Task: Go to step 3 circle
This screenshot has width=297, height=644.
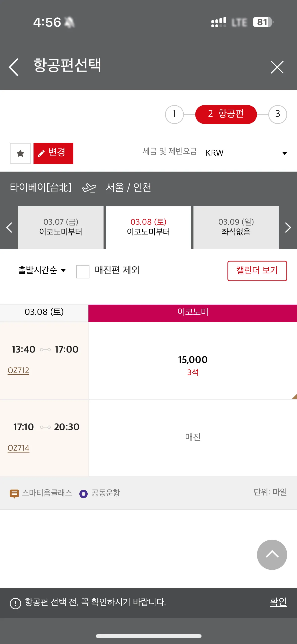Action: coord(278,114)
